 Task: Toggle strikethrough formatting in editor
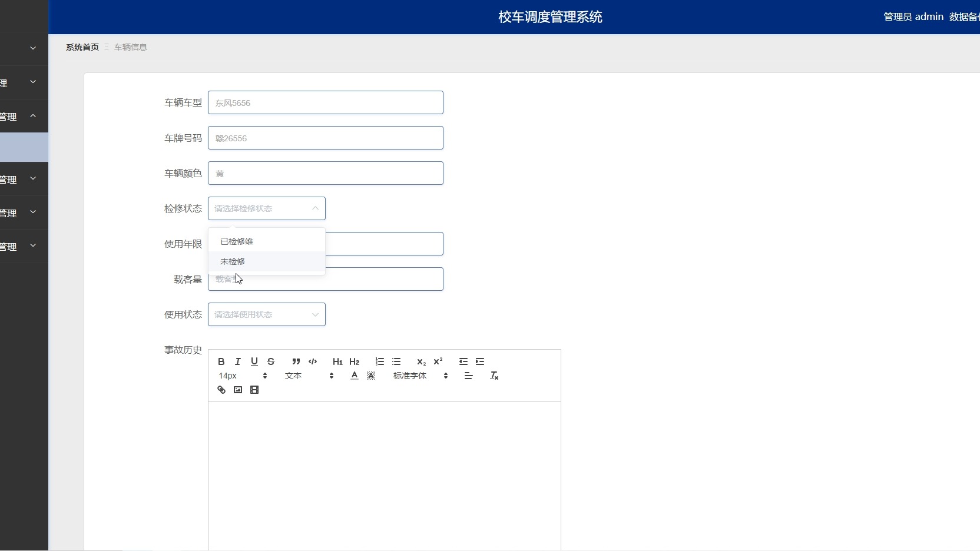point(271,361)
